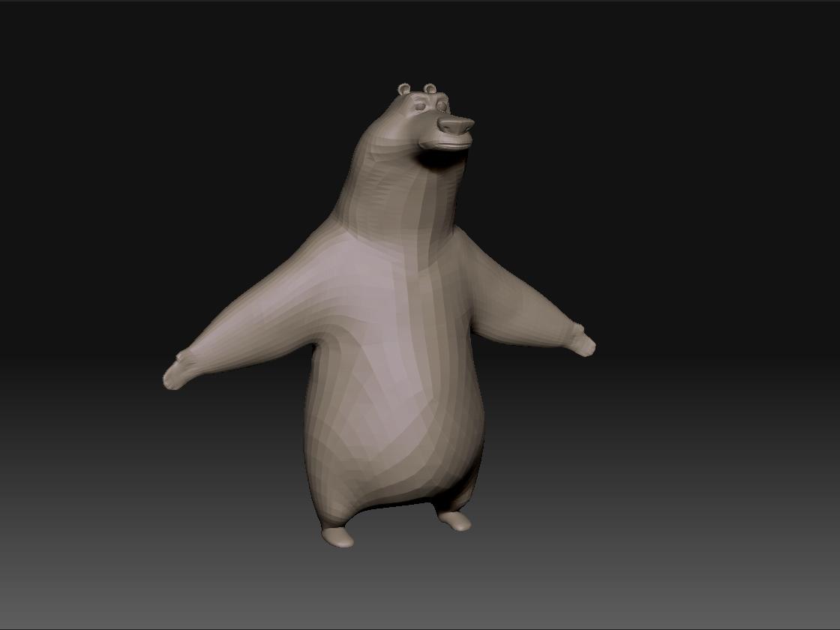
Task: Click the bear's outstretched hand on the left side
Action: (x=179, y=369)
